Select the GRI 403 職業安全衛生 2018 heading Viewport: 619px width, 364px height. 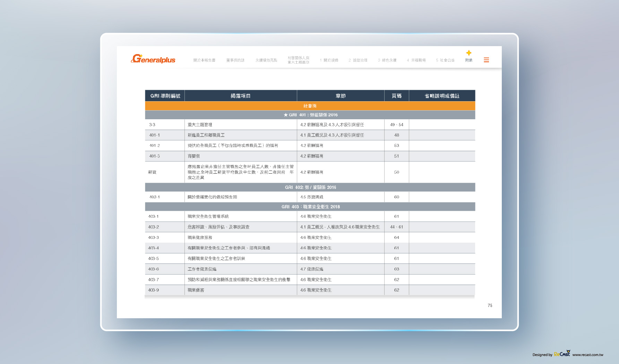tap(310, 207)
